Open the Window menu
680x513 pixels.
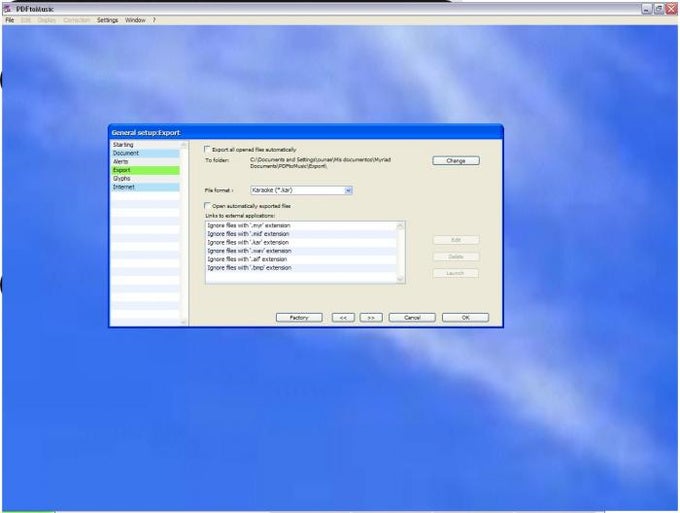pyautogui.click(x=135, y=20)
